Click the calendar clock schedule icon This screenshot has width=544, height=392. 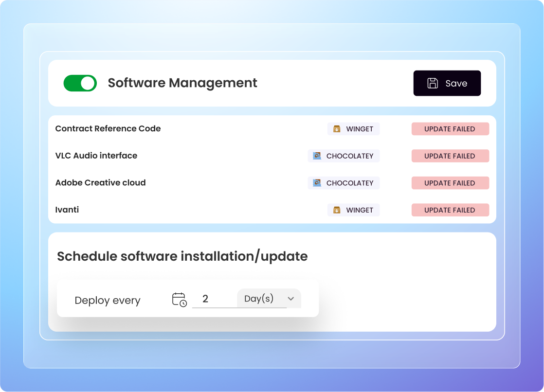coord(179,299)
